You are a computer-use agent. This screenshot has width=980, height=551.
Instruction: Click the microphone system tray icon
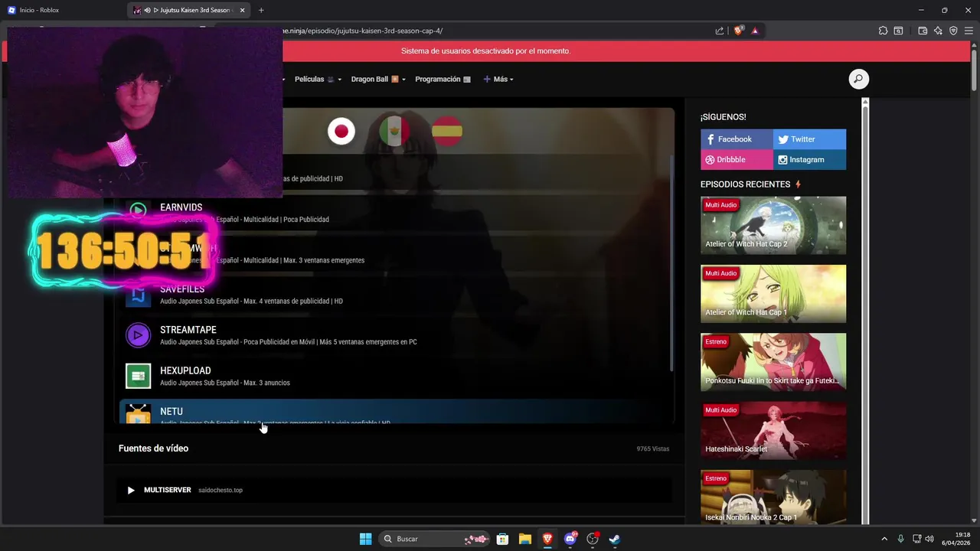pyautogui.click(x=900, y=539)
